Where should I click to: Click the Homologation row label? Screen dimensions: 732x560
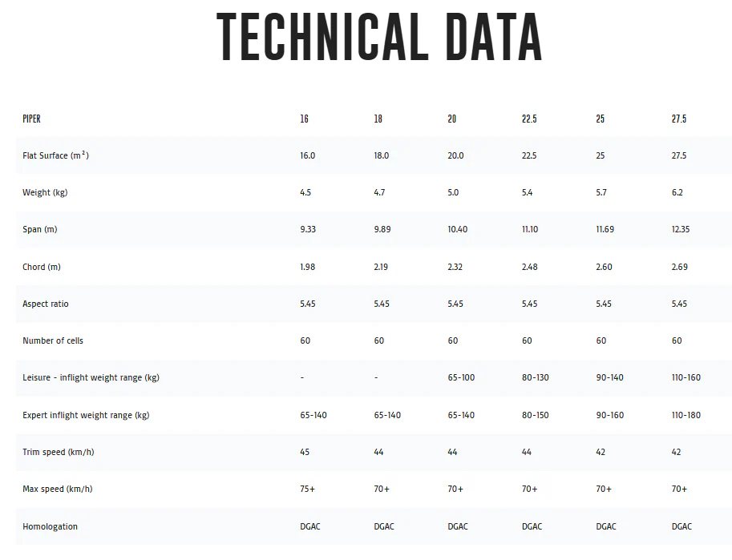[50, 526]
